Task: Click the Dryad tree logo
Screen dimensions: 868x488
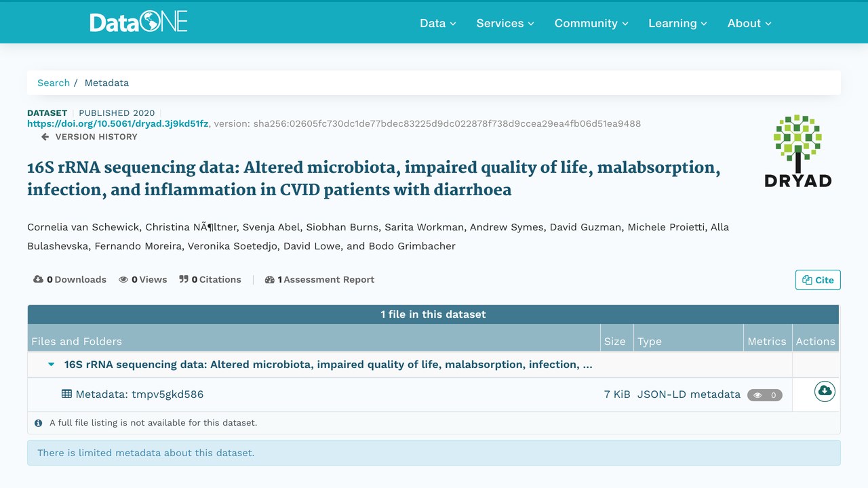Action: click(797, 151)
